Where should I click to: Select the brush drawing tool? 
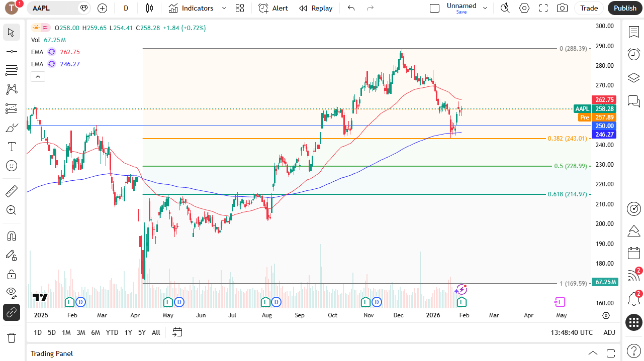click(11, 128)
